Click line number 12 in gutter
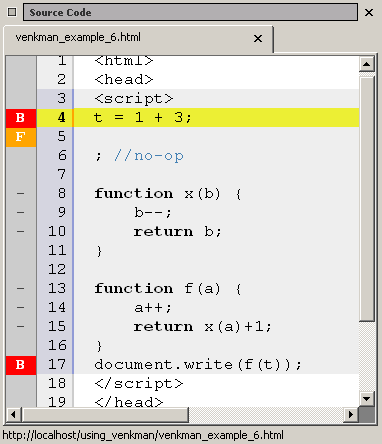Screen dimensions: 382x444 [57, 270]
